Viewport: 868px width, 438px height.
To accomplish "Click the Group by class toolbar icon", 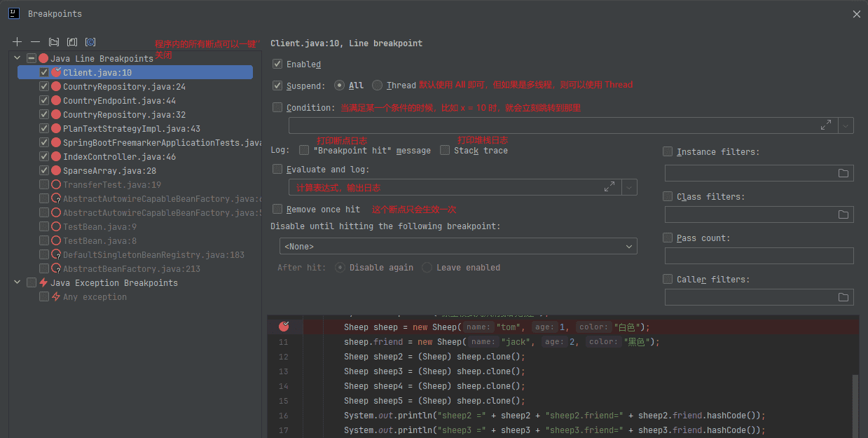I will pos(90,42).
